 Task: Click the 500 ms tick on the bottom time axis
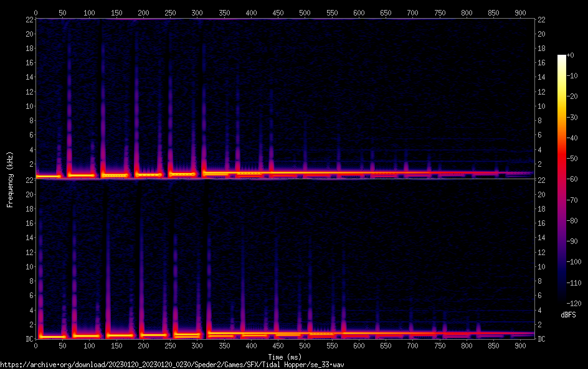tap(304, 345)
